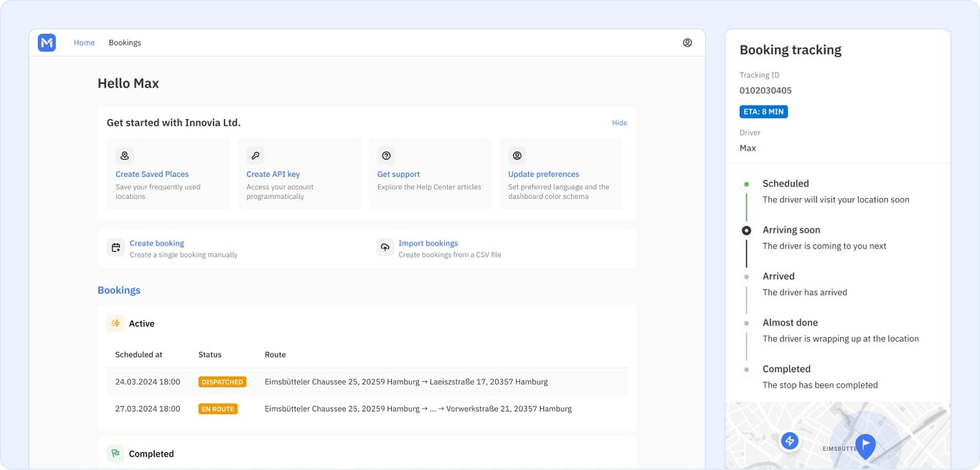This screenshot has height=470, width=980.
Task: Go to the Home tab
Action: 84,42
